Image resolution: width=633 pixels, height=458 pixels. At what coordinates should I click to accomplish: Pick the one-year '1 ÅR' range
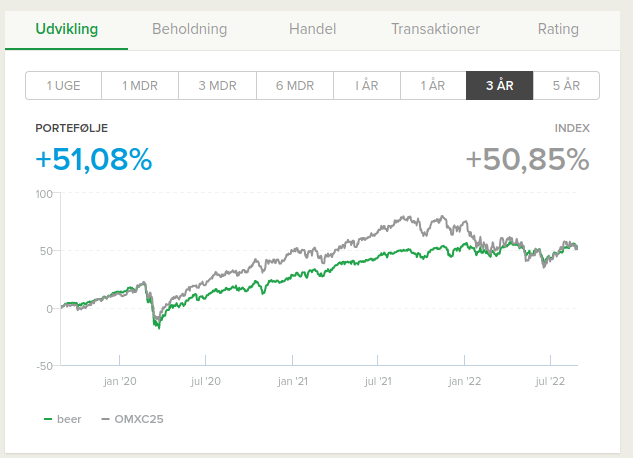pos(432,86)
